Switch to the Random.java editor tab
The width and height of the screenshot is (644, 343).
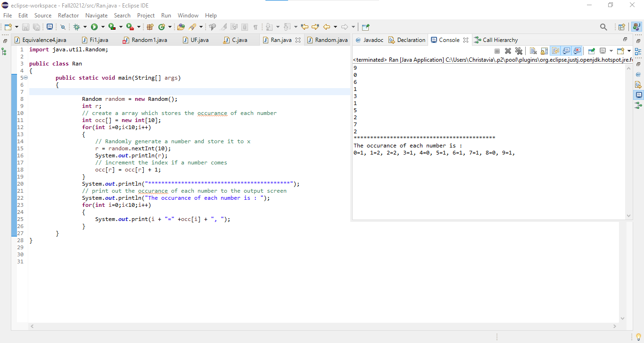tap(327, 40)
